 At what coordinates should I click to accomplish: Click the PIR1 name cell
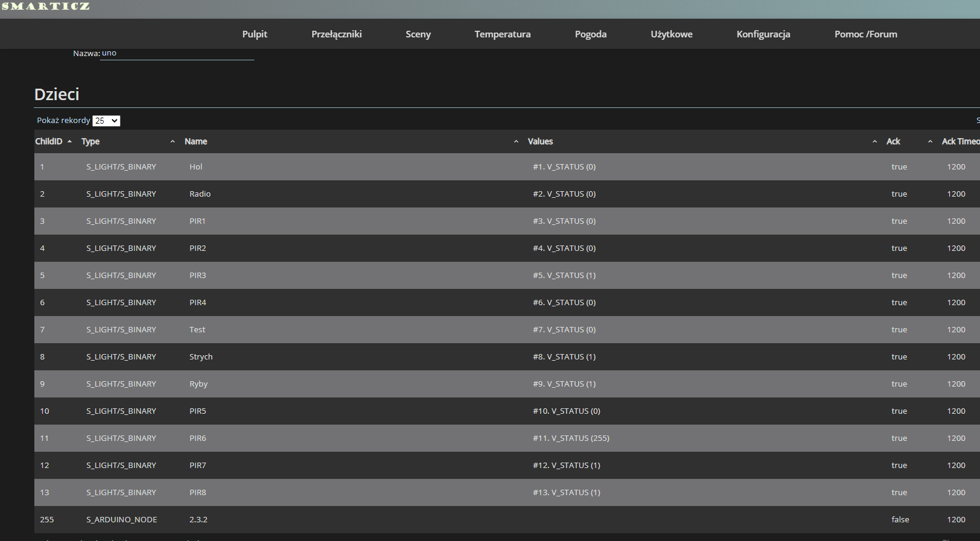coord(197,221)
